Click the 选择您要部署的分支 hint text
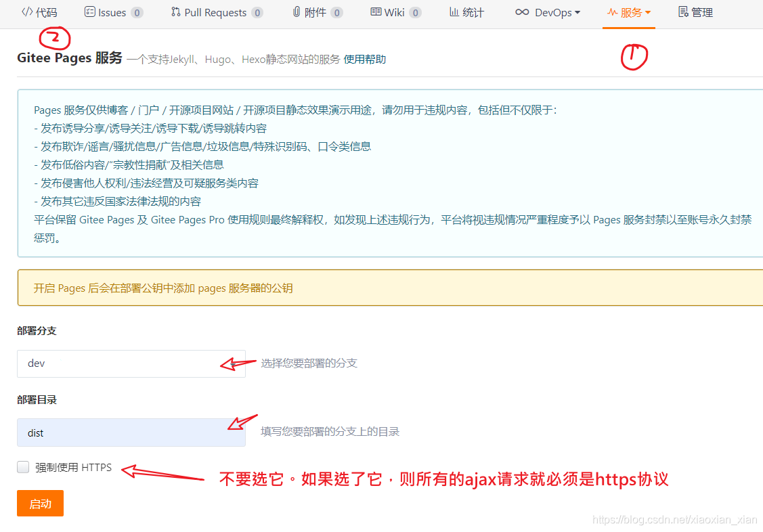Viewport: 763px width, 532px height. tap(309, 363)
